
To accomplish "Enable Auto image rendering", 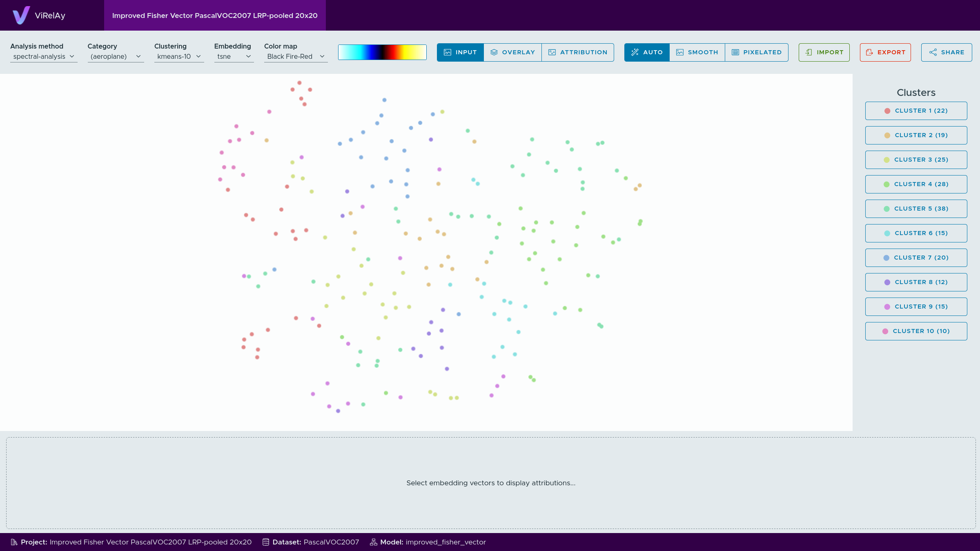I will point(647,52).
